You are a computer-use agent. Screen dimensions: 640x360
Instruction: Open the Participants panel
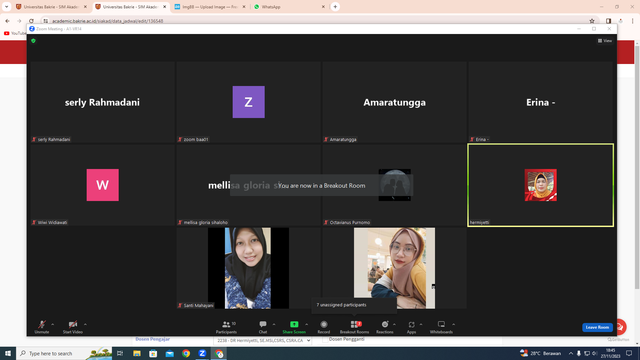226,327
